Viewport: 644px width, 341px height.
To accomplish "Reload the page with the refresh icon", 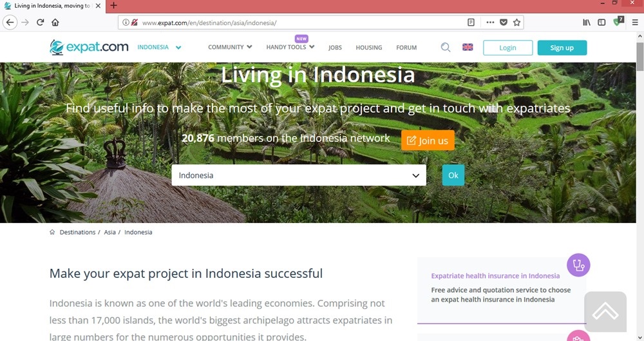I will pyautogui.click(x=40, y=22).
